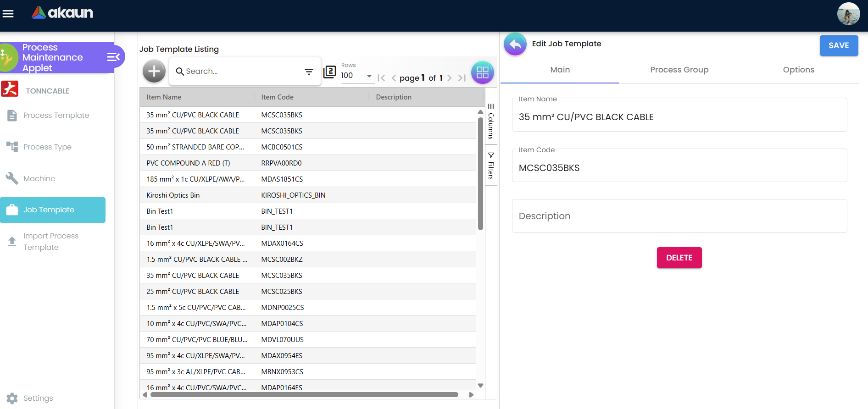
Task: Open Settings from the sidebar
Action: coord(38,398)
